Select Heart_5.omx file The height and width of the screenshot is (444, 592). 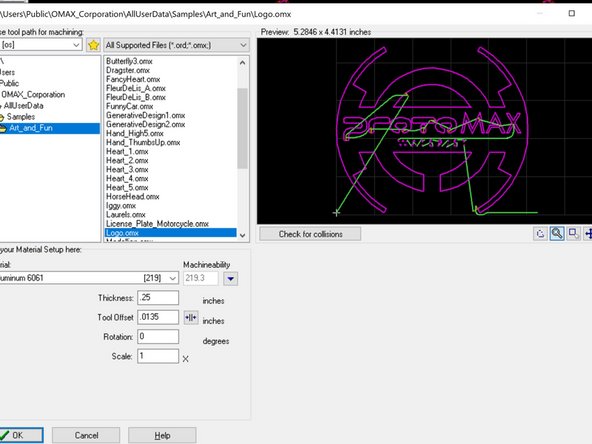point(127,188)
